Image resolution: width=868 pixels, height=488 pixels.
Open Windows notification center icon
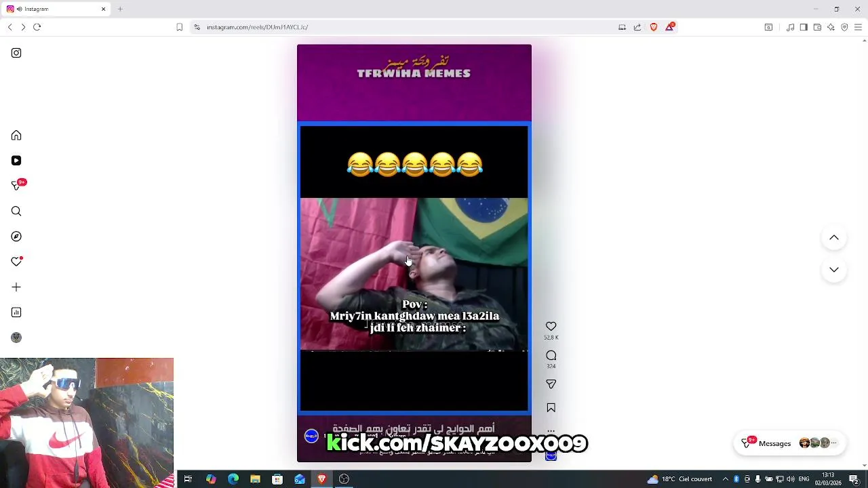pos(854,479)
